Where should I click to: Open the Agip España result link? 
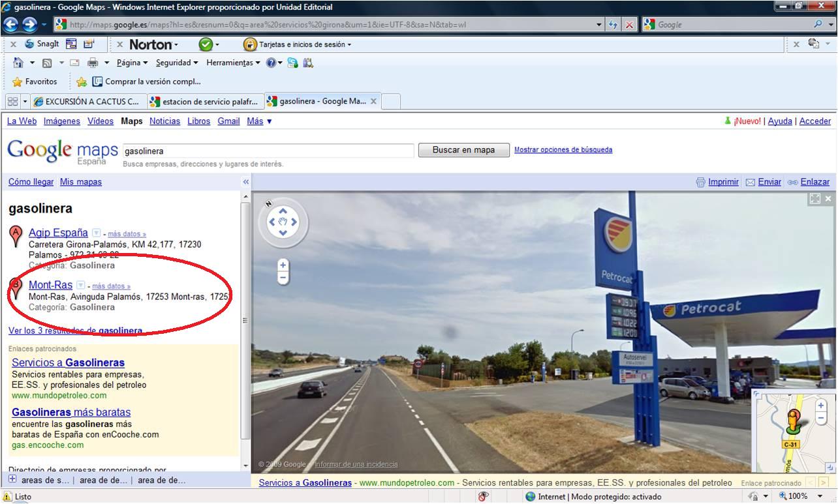click(58, 233)
